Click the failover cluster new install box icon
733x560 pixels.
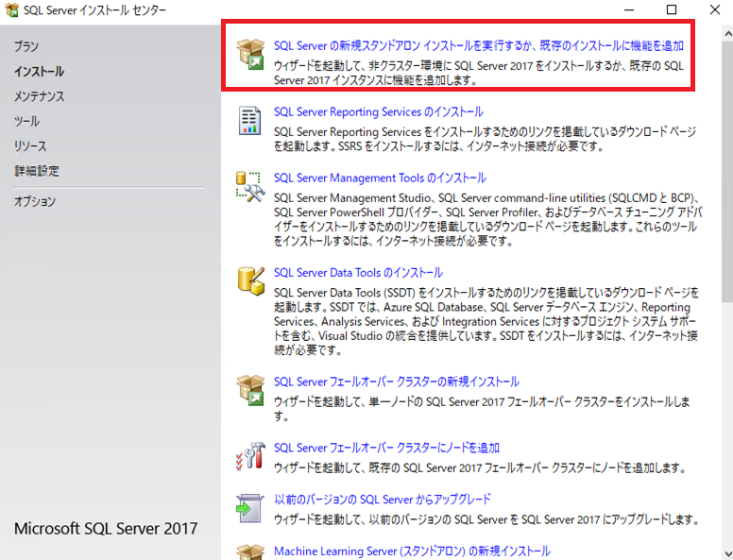[x=250, y=390]
